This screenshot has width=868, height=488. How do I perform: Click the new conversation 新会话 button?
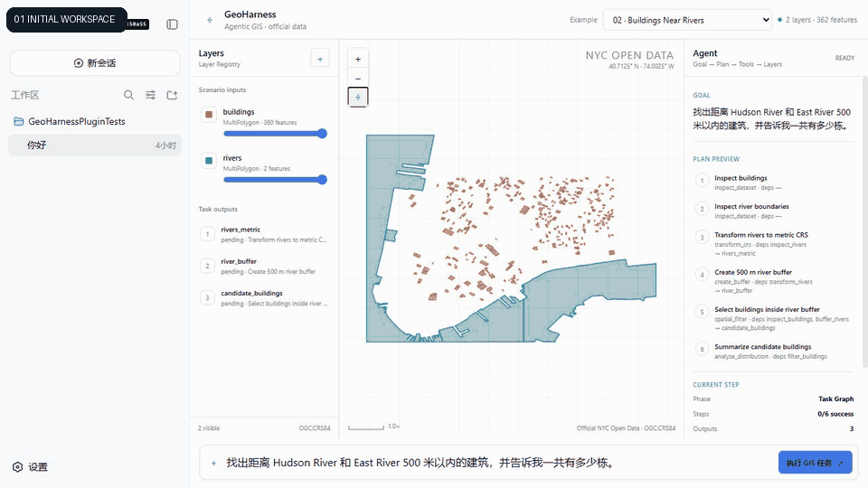tap(95, 63)
